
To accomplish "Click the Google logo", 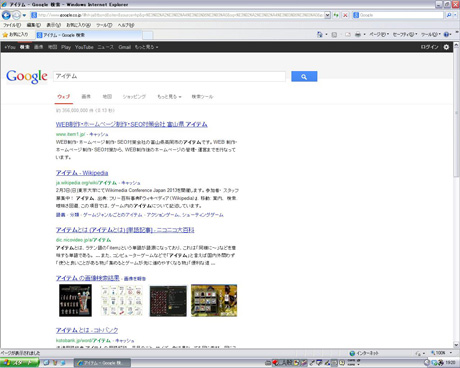I will (x=27, y=76).
